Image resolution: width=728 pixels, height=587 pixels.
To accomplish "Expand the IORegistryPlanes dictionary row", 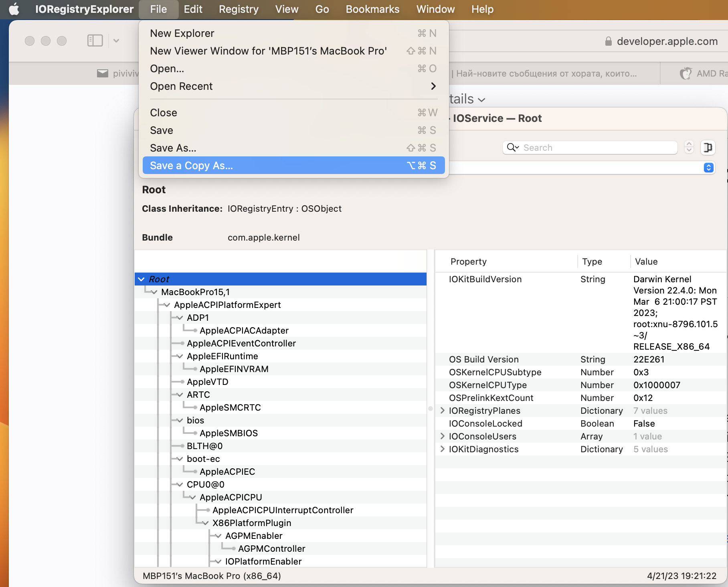I will click(x=443, y=411).
